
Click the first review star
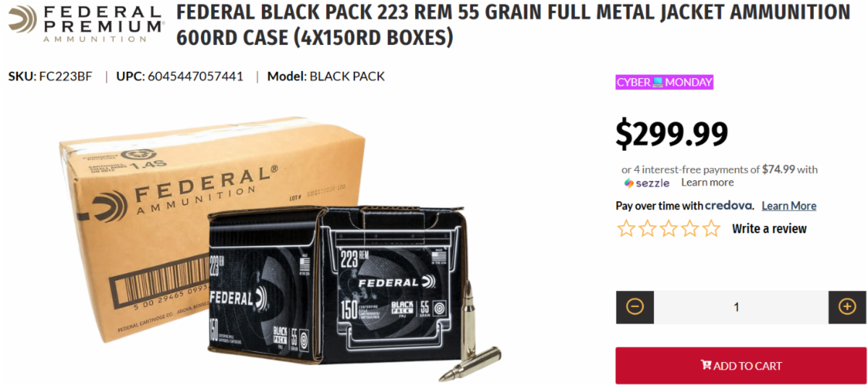626,229
